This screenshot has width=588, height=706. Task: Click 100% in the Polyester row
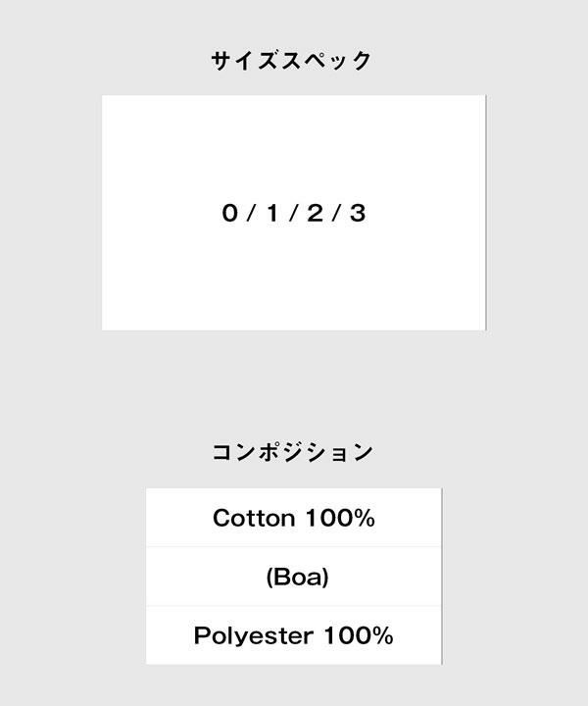coord(358,635)
